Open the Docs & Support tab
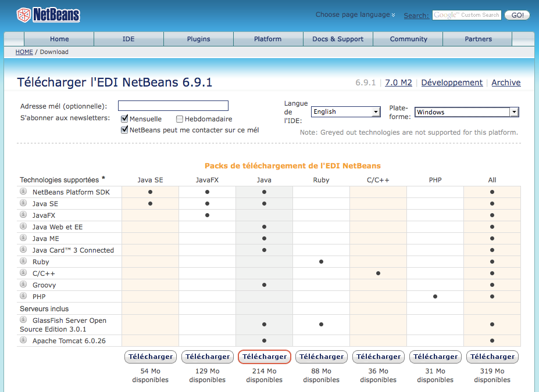Viewport: 539px width, 392px height. pos(338,39)
